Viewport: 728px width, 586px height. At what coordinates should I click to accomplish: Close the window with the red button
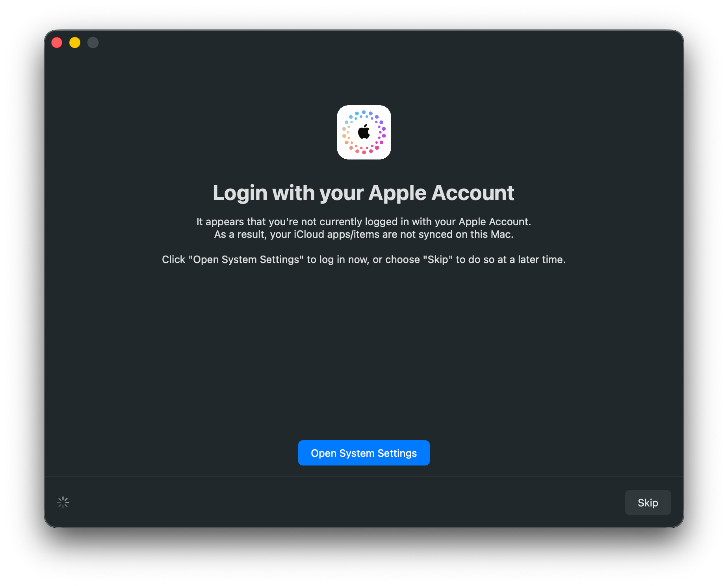(57, 43)
